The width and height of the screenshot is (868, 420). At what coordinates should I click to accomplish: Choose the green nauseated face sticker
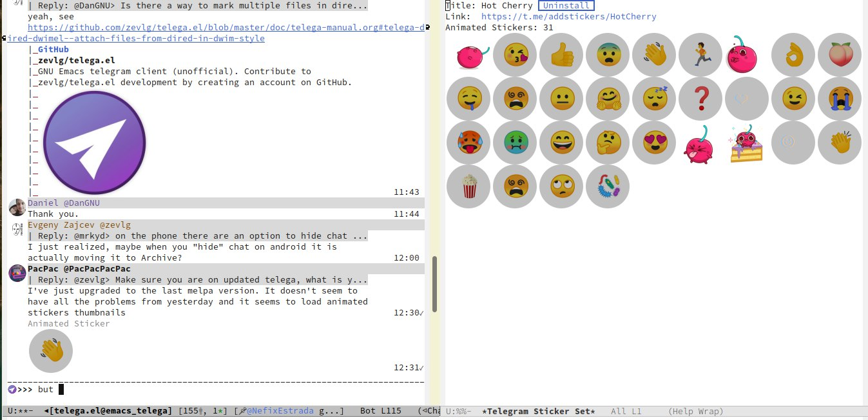(515, 143)
